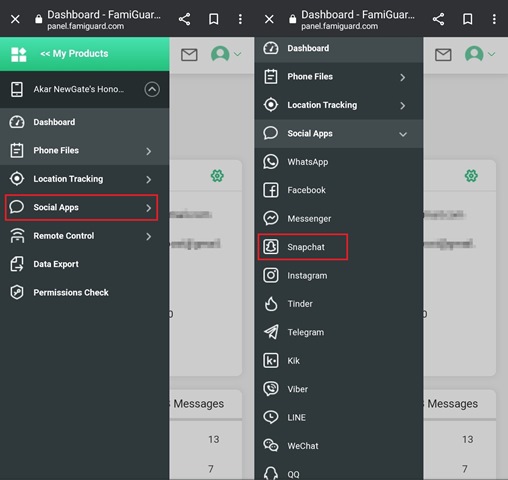Click the Viber phone icon

[x=271, y=389]
